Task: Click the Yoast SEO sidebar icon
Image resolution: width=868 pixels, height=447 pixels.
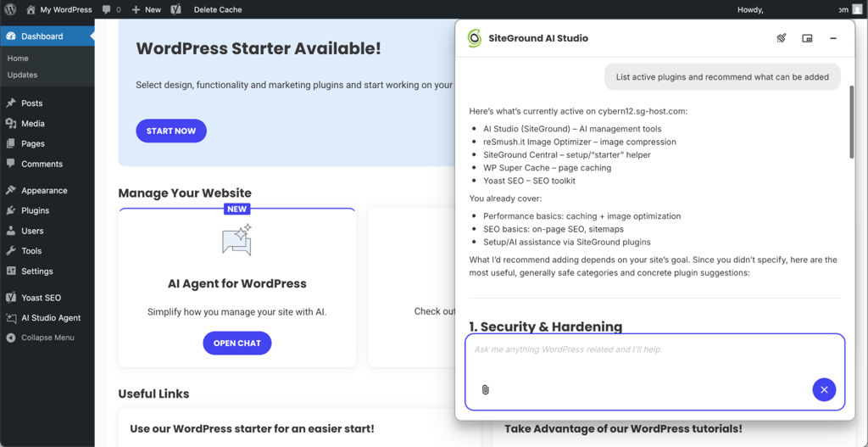Action: 10,298
